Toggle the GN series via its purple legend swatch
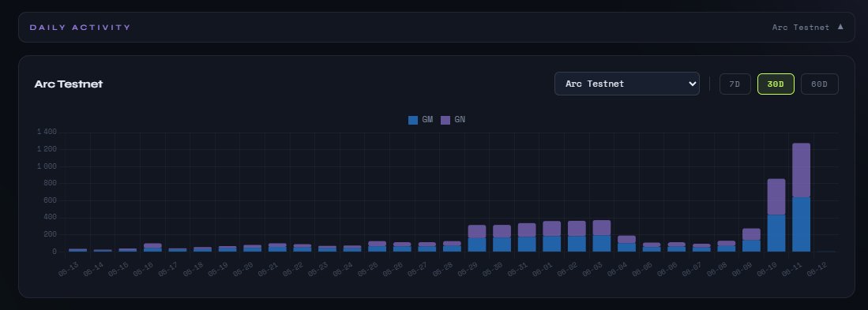The width and height of the screenshot is (868, 310). [445, 120]
